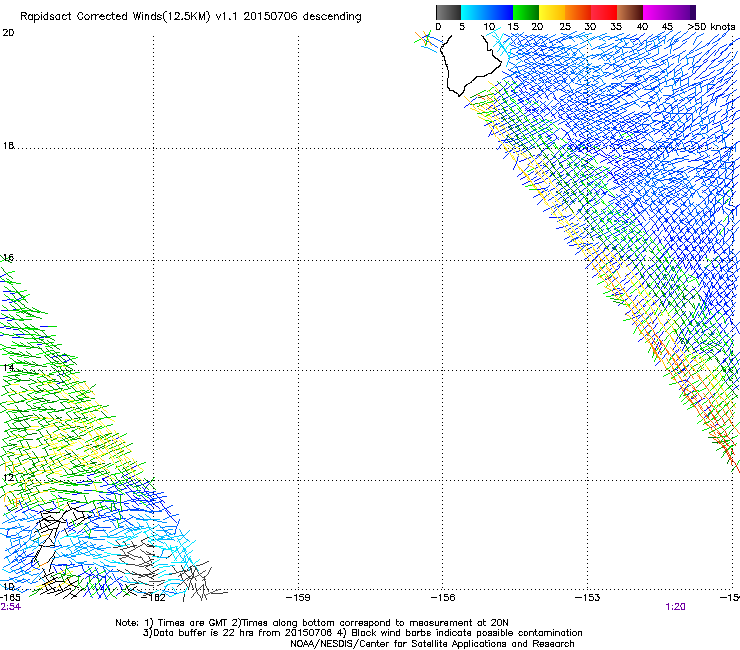The image size is (740, 650).
Task: Click the 'NOAA/NESDIS/Center for Satellite Applications' credit
Action: point(432,644)
